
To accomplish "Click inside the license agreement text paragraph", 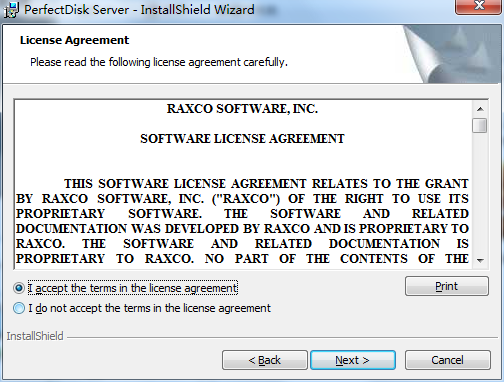I will (x=242, y=221).
